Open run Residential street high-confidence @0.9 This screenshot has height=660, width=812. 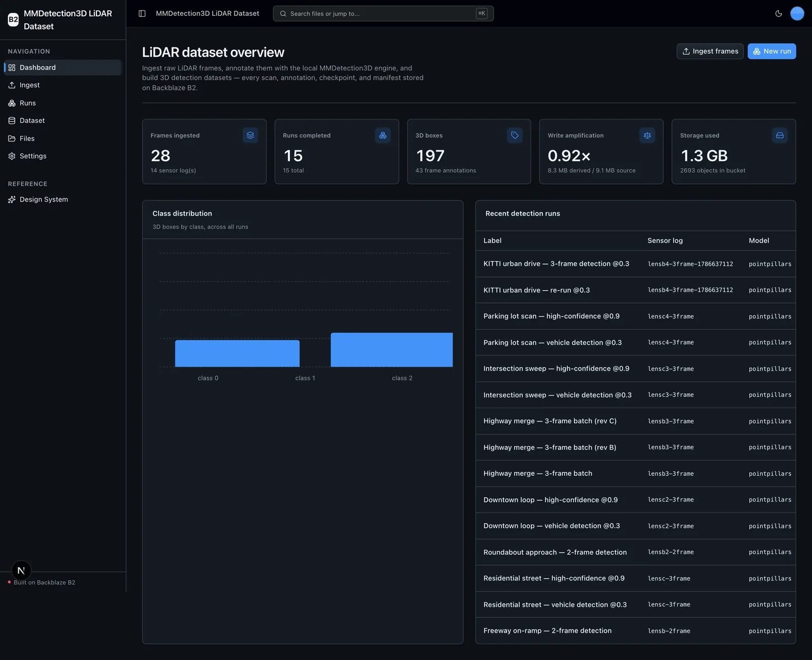pyautogui.click(x=554, y=578)
